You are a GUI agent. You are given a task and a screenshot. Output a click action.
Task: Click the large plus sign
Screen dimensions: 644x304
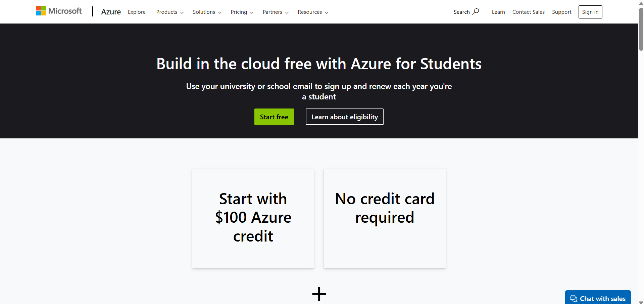coord(319,294)
